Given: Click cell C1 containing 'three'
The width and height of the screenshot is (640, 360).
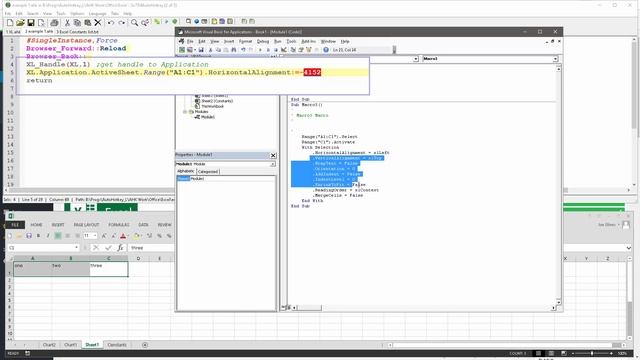Looking at the screenshot, I should [109, 269].
